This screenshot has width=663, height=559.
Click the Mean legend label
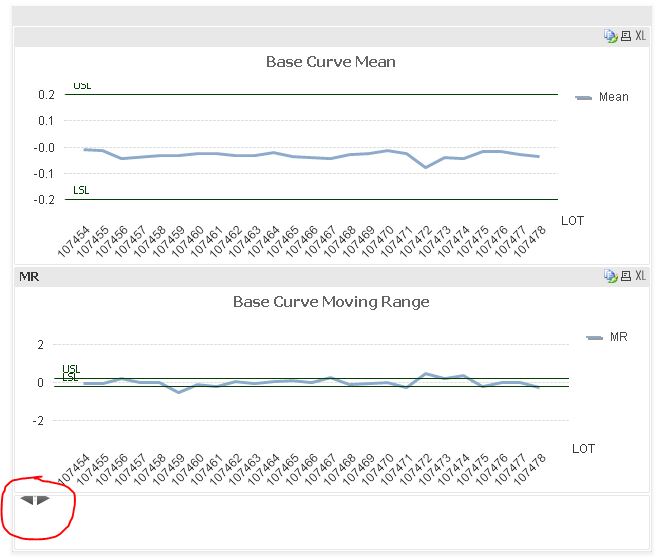pos(614,97)
